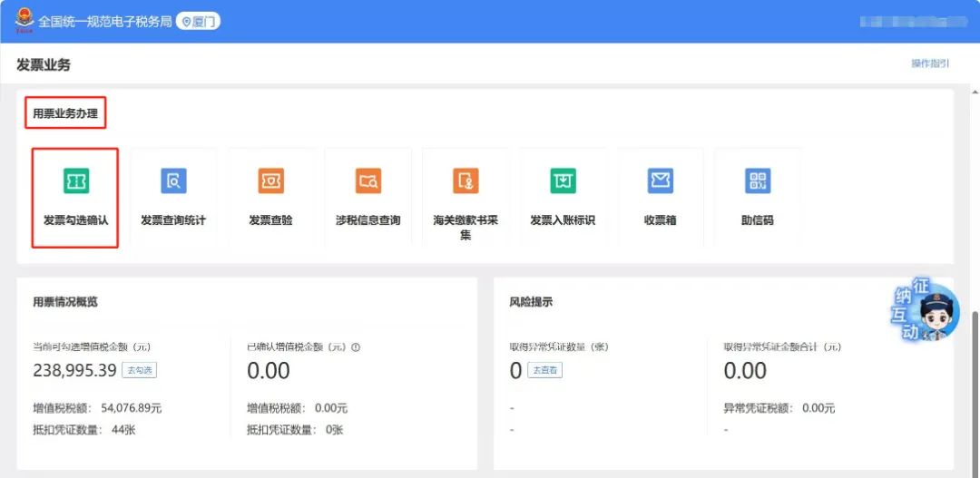The width and height of the screenshot is (980, 478).
Task: Click the blurred user account name
Action: (913, 22)
